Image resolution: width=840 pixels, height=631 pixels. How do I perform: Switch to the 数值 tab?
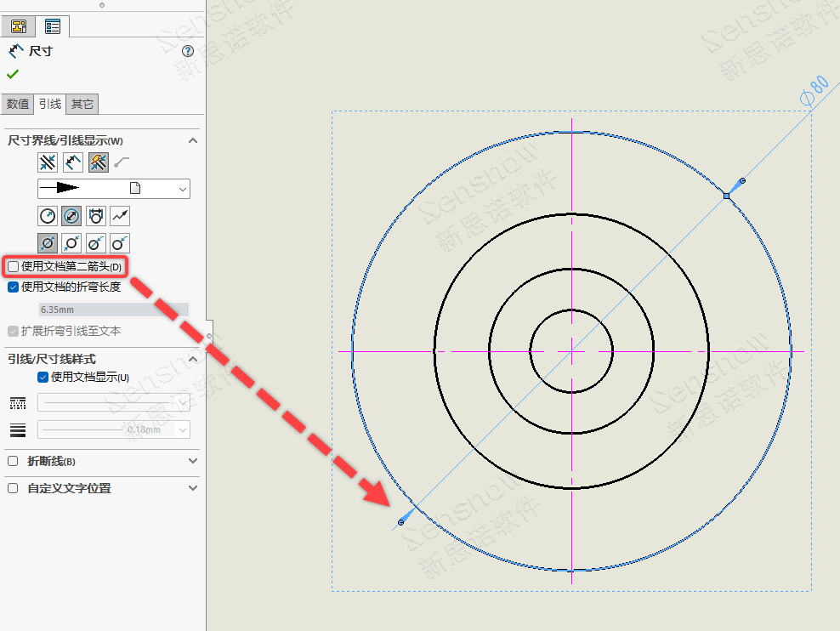(x=18, y=104)
